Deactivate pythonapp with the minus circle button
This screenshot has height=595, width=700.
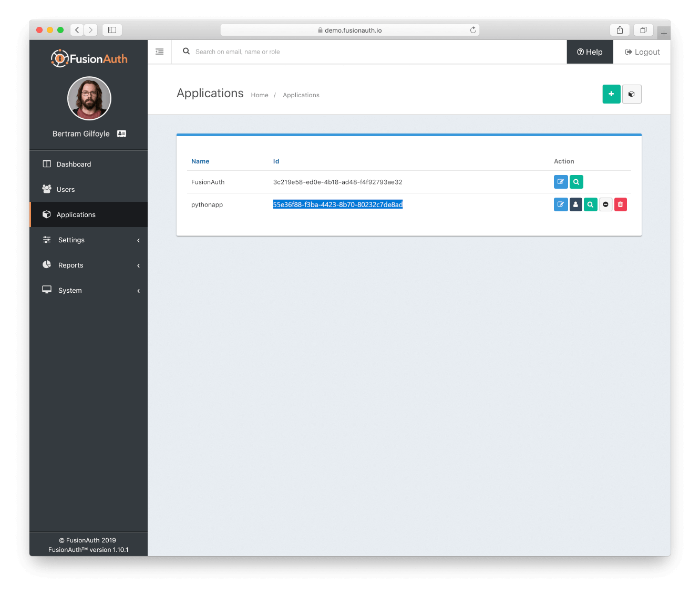(606, 204)
